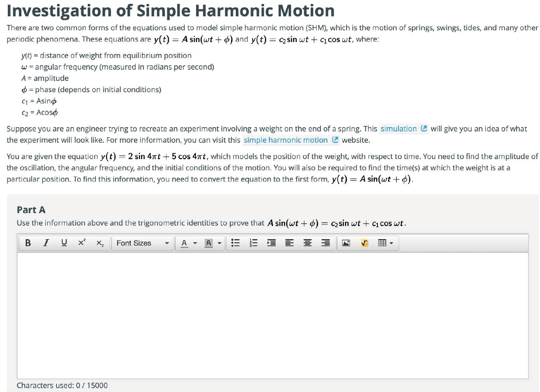Toggle bold formatting in the editor
Screen dimensions: 540x392
(x=28, y=243)
